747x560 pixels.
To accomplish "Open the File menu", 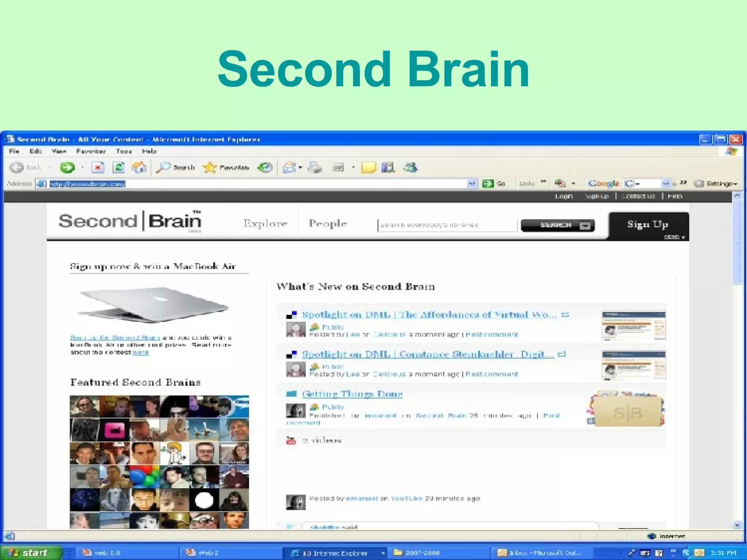I will click(14, 151).
